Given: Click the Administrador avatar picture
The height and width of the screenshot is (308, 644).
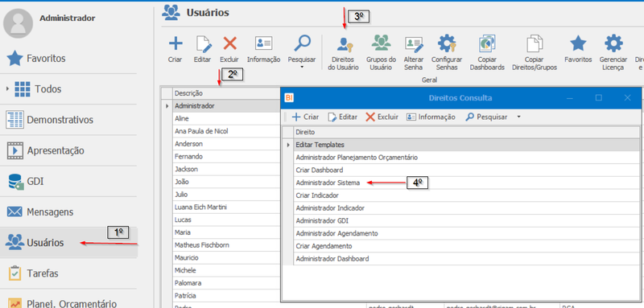Looking at the screenshot, I should click(19, 23).
